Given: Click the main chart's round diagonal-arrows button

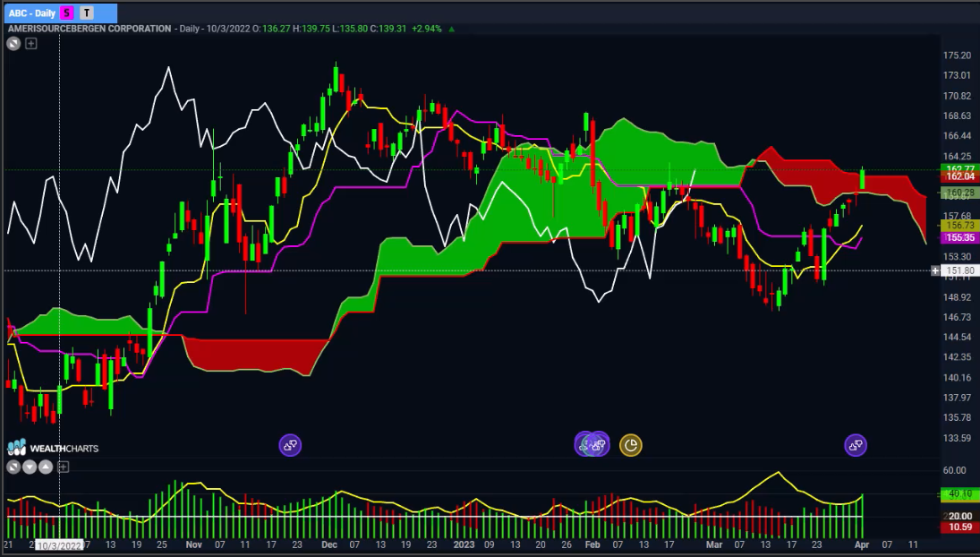Looking at the screenshot, I should [13, 44].
